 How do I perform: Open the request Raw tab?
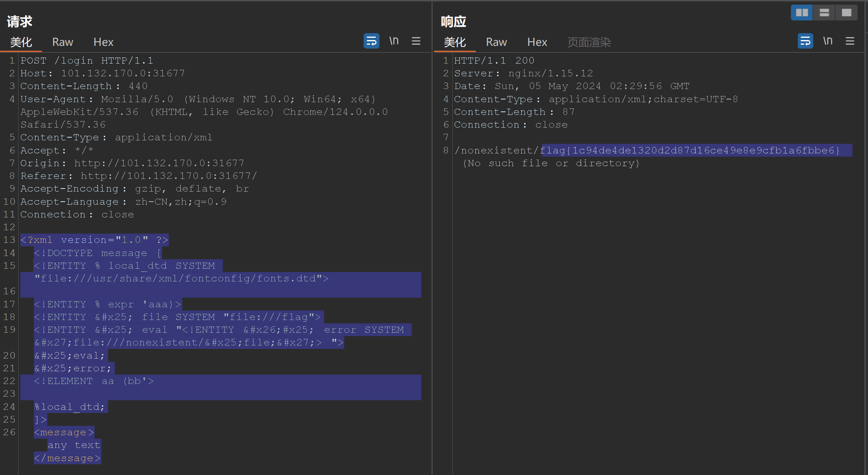point(62,42)
